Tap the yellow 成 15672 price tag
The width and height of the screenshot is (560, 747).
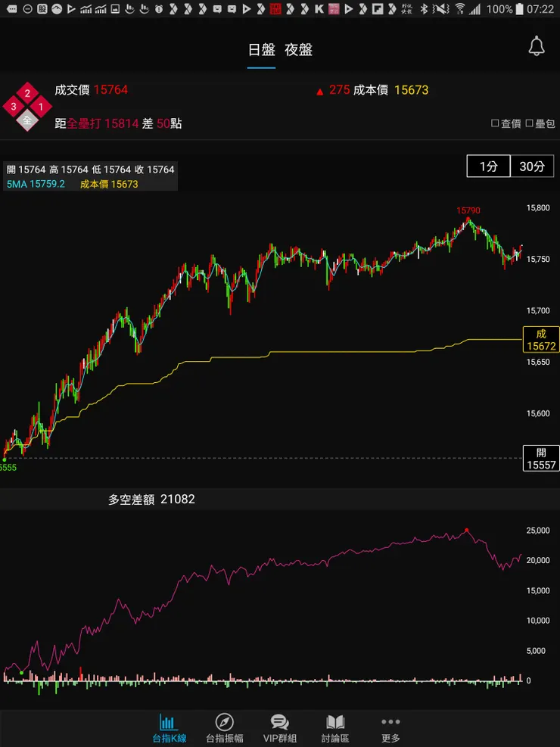click(x=541, y=340)
